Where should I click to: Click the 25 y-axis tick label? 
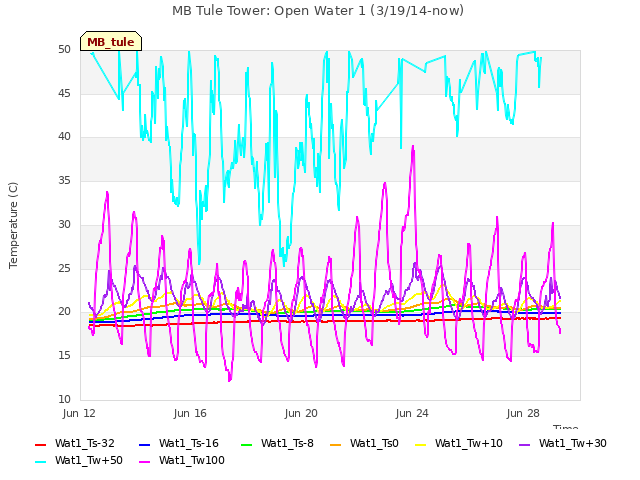point(64,268)
